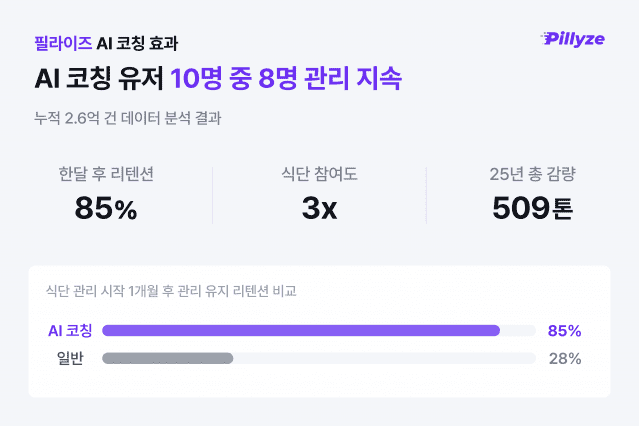
Task: Click the '누적 2.6억 건 데이터 분석 결과' subtitle
Action: click(127, 117)
